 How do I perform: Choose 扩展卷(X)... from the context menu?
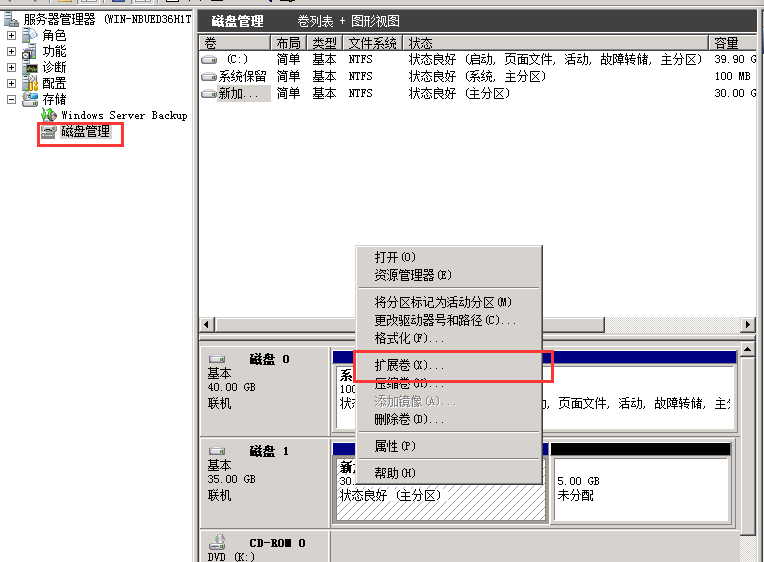(x=409, y=366)
